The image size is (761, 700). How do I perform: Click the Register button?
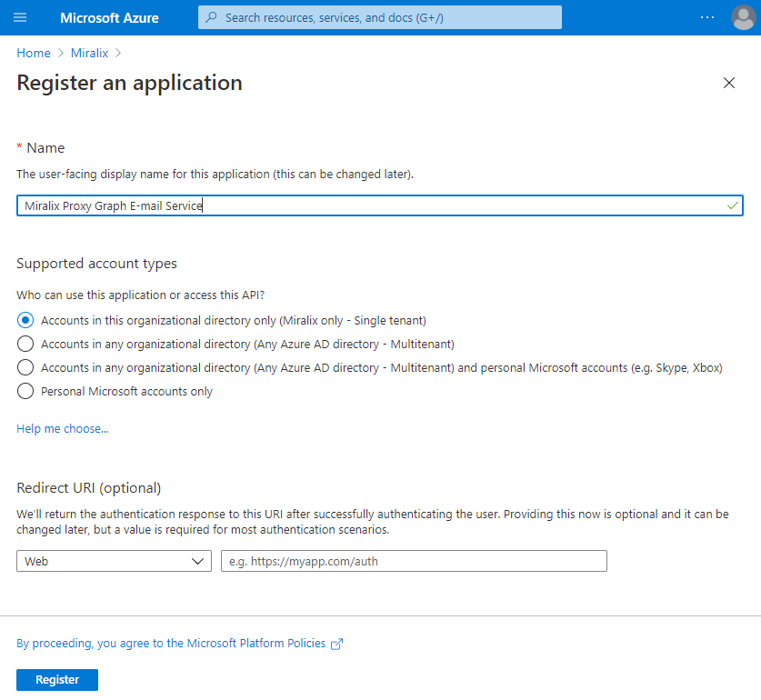point(57,680)
